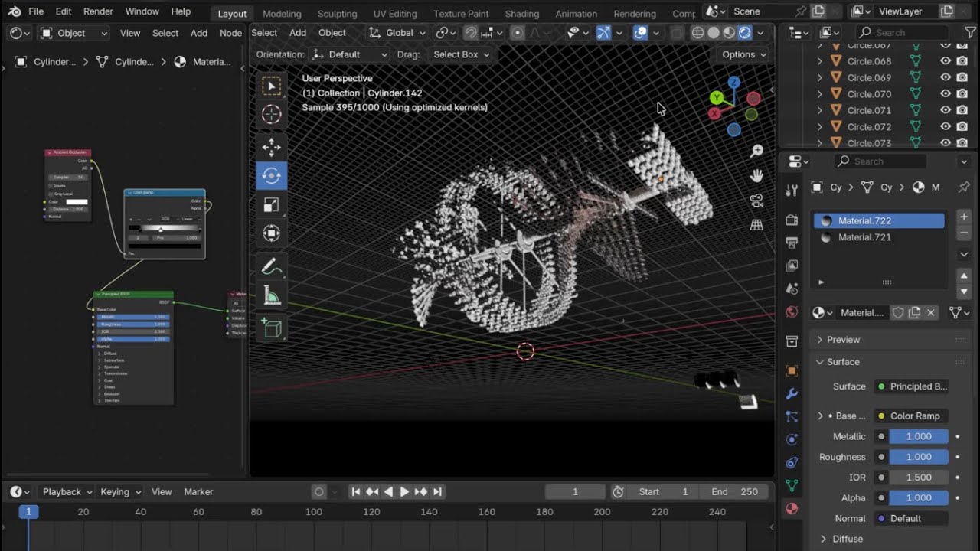Viewport: 980px width, 551px height.
Task: Open the Modifiers wrench properties tab
Action: [x=792, y=394]
